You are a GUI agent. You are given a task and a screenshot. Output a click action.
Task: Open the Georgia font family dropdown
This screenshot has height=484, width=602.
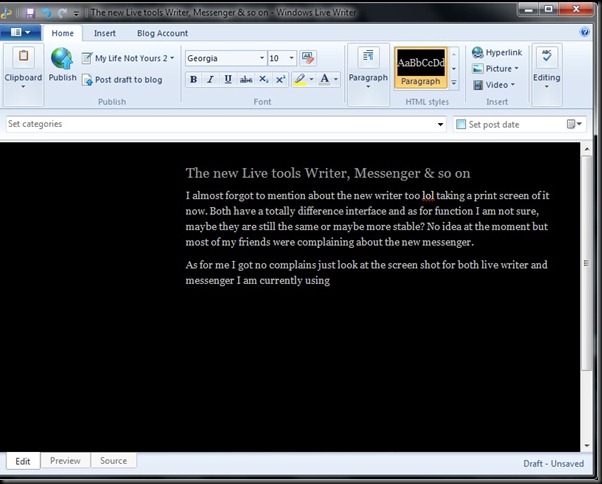(x=262, y=58)
